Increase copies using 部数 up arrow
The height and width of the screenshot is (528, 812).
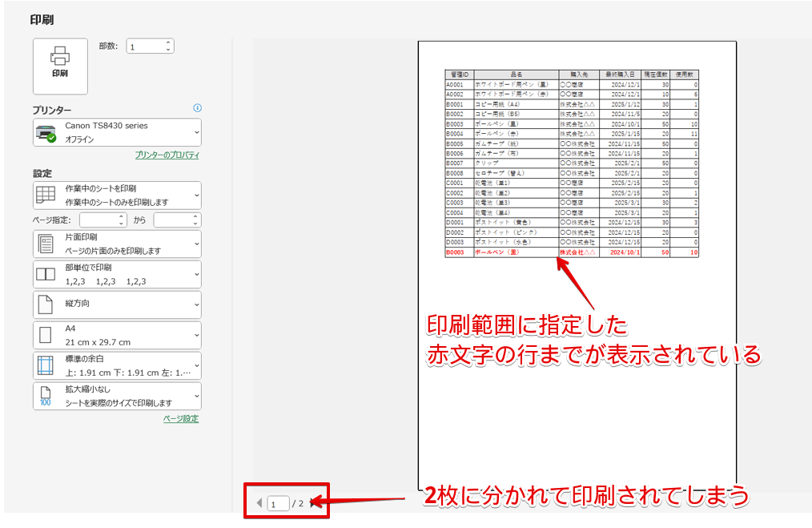click(169, 42)
